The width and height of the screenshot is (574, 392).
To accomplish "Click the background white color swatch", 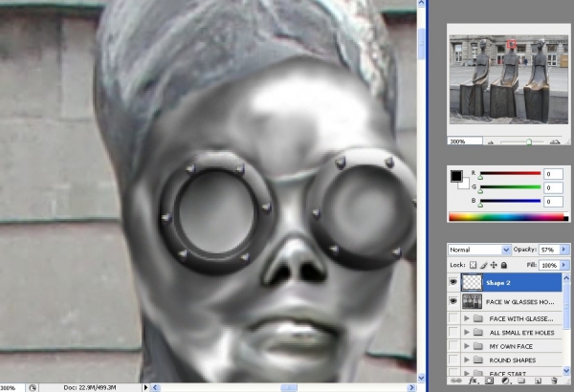I will 464,183.
